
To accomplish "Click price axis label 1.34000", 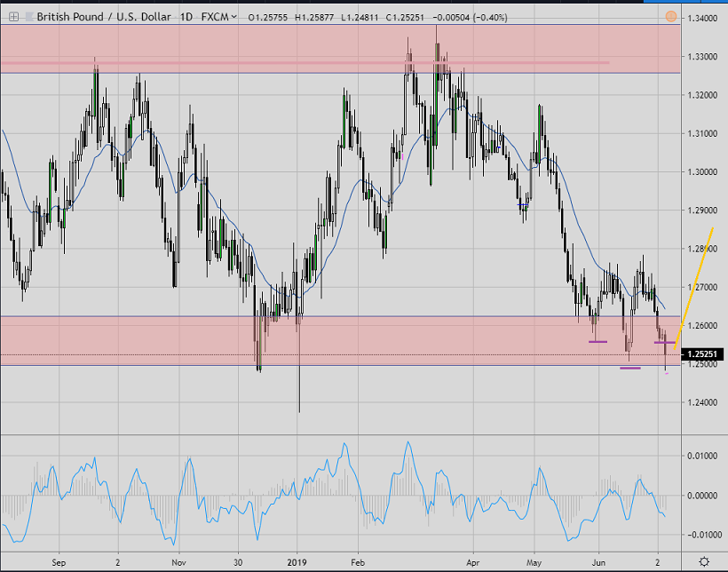I will [x=702, y=18].
